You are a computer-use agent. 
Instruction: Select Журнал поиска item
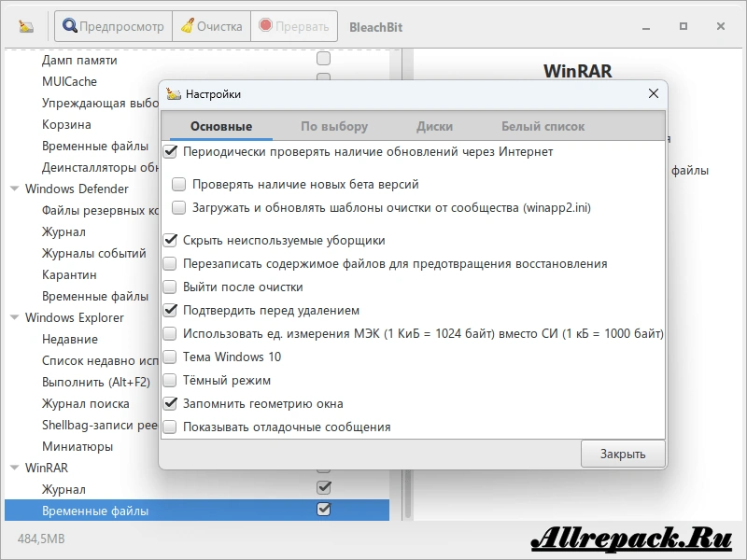point(85,404)
